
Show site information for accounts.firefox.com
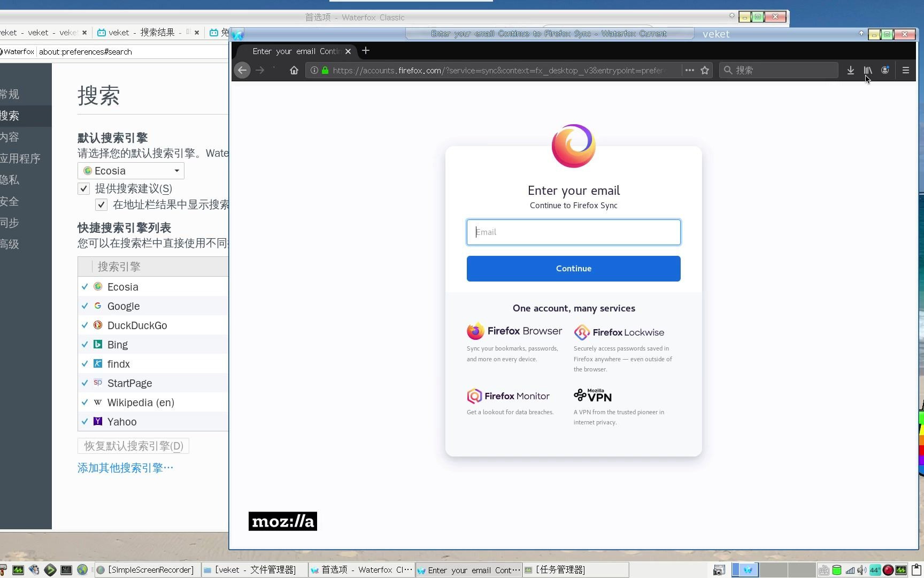click(x=314, y=70)
